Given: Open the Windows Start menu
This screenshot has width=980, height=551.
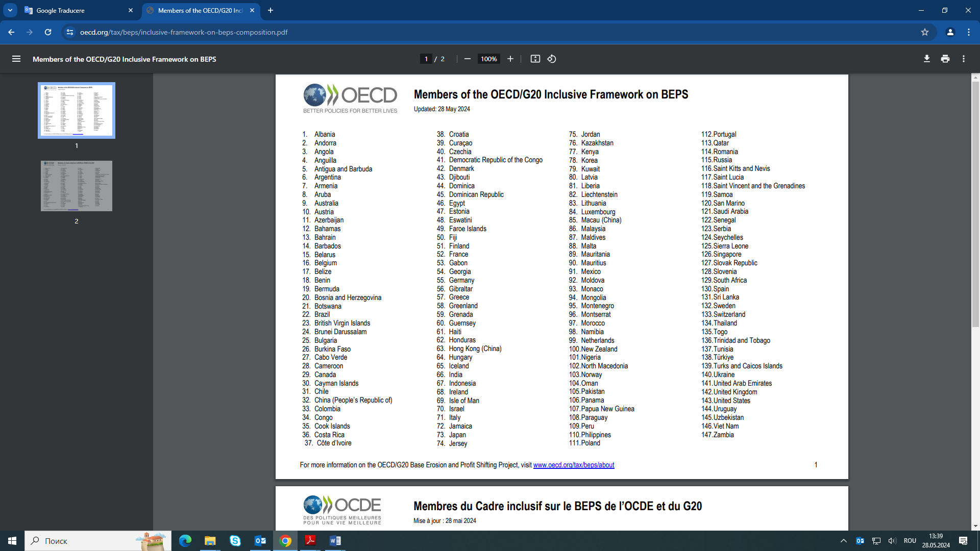Looking at the screenshot, I should (x=12, y=541).
